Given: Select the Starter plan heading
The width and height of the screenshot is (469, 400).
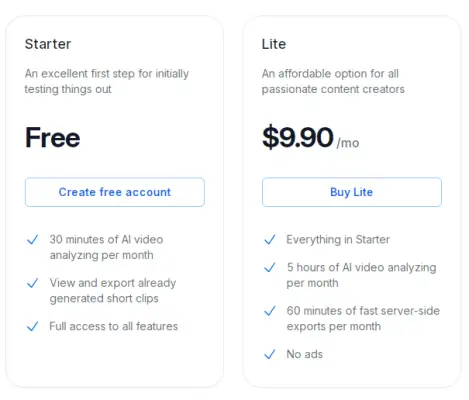Looking at the screenshot, I should point(48,44).
